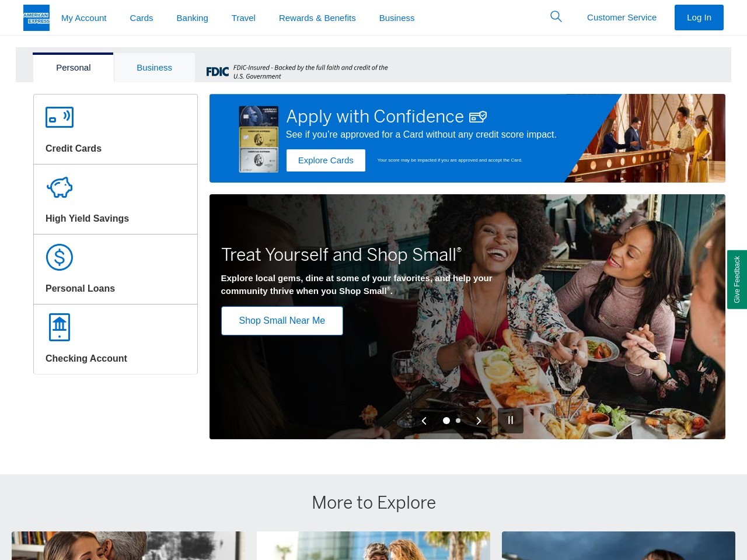Click the FDIC logo

point(217,71)
